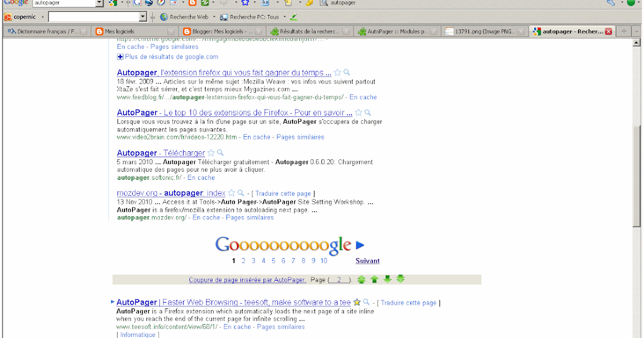The height and width of the screenshot is (338, 644).
Task: Click the Recherche PC: Tous button
Action: click(250, 17)
